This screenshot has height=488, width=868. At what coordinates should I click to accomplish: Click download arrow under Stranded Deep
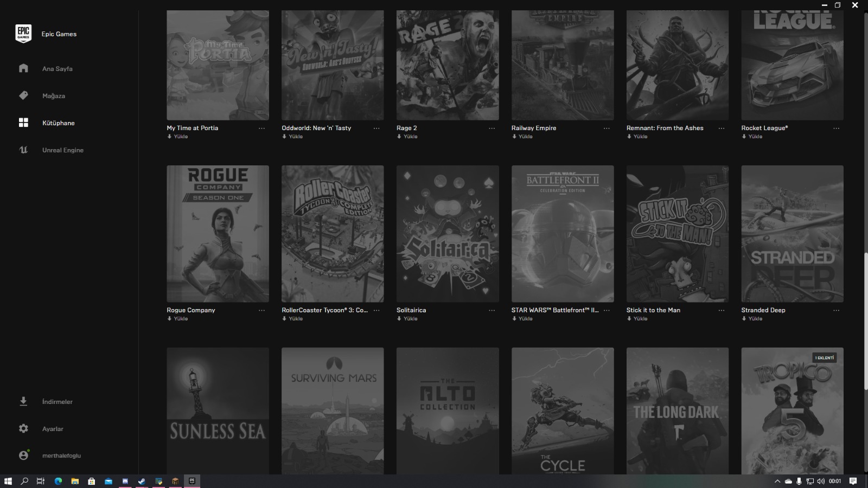pos(744,319)
